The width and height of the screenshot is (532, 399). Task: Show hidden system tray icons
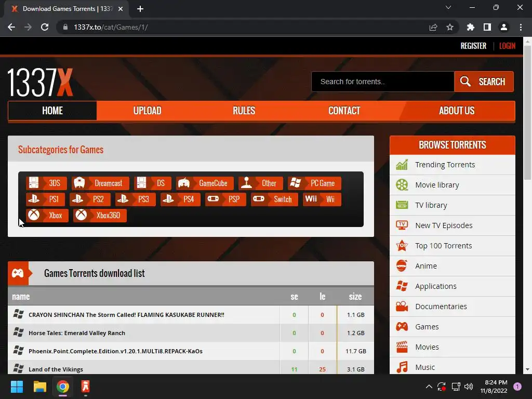(429, 387)
